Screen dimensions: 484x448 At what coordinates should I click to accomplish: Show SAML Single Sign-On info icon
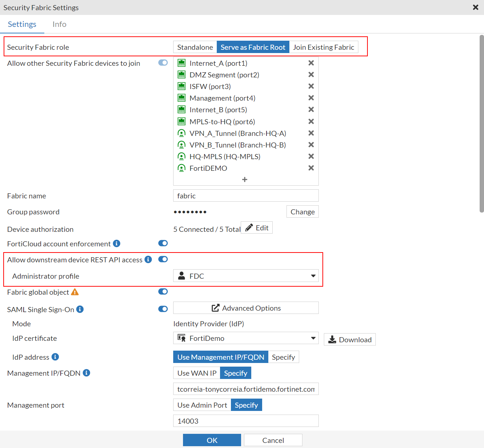pos(80,309)
